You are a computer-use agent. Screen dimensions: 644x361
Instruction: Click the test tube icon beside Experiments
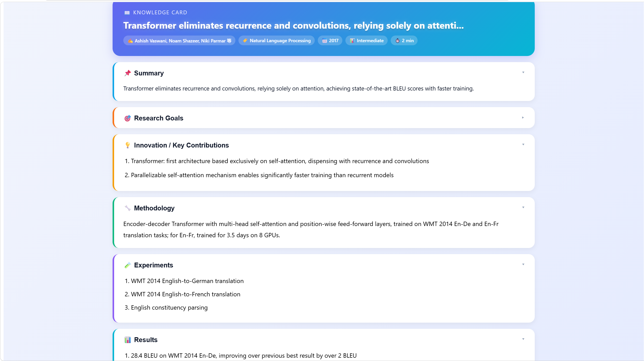tap(128, 265)
